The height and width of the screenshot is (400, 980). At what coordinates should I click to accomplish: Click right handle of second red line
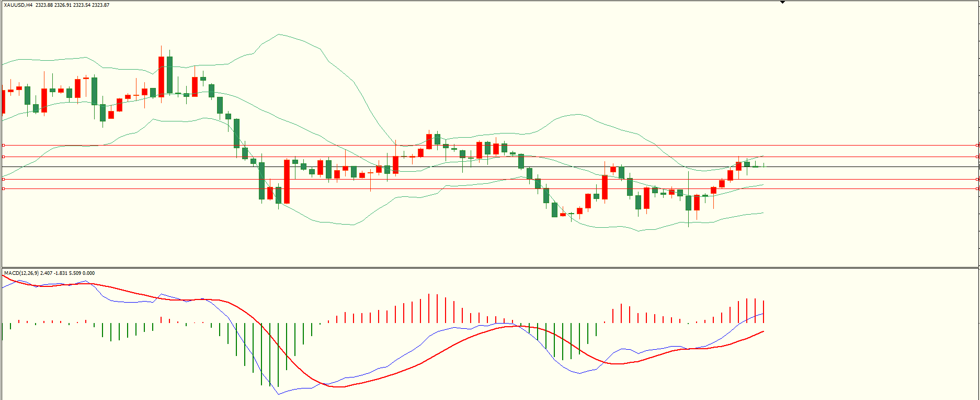point(977,157)
